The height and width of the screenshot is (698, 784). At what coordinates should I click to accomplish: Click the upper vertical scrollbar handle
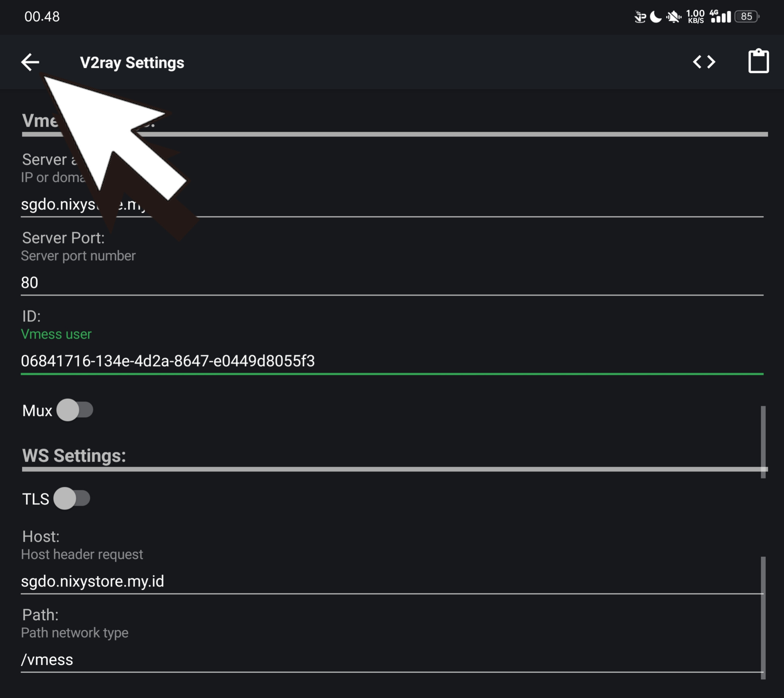[x=763, y=442]
